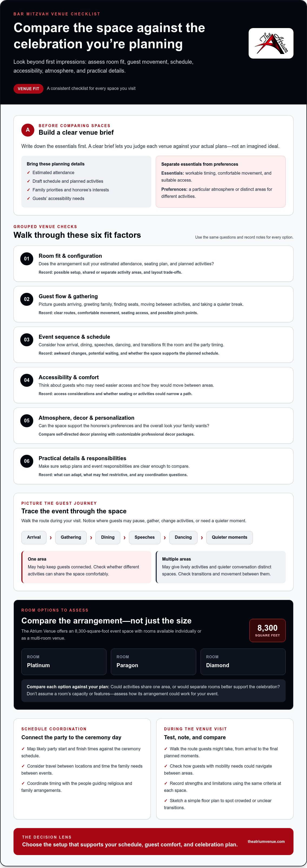Click the checkmark beside Guests' accessibility needs
The image size is (307, 868).
click(x=28, y=198)
